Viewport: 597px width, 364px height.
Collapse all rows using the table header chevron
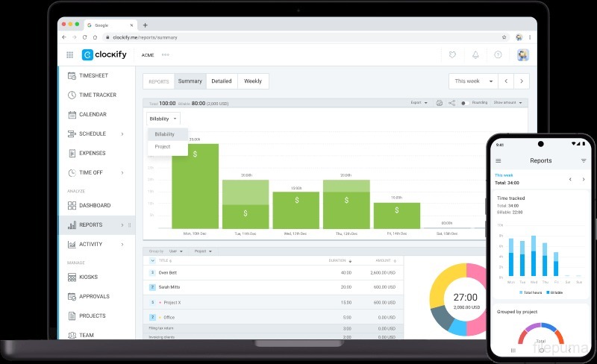[153, 261]
